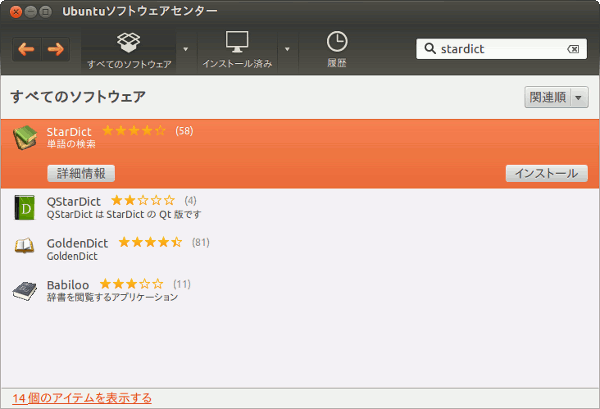
Task: Open the History clock icon
Action: tap(337, 42)
